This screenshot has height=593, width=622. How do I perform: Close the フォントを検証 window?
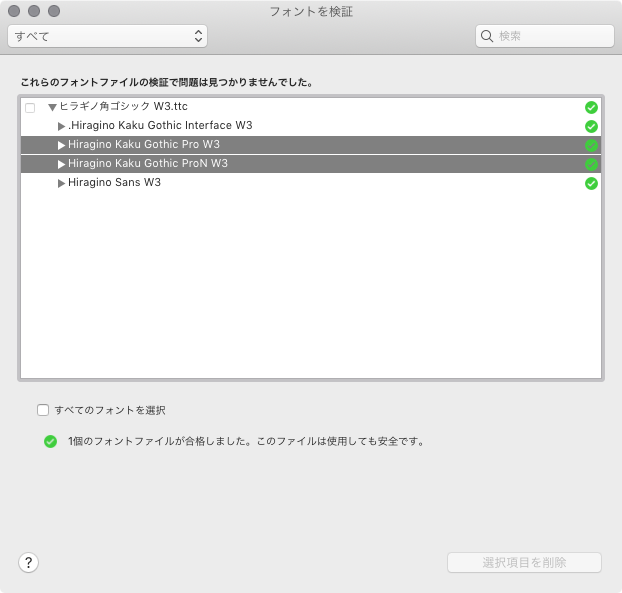point(14,11)
